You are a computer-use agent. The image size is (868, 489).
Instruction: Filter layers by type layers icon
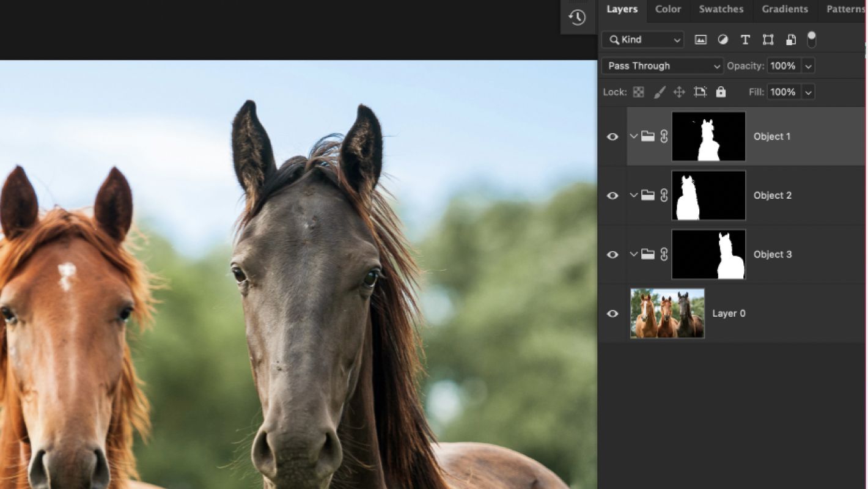pyautogui.click(x=745, y=40)
